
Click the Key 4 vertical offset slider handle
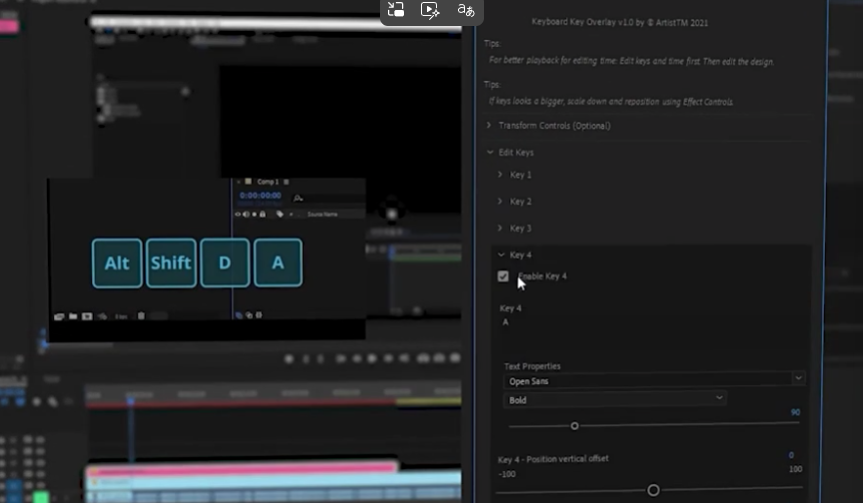click(653, 490)
